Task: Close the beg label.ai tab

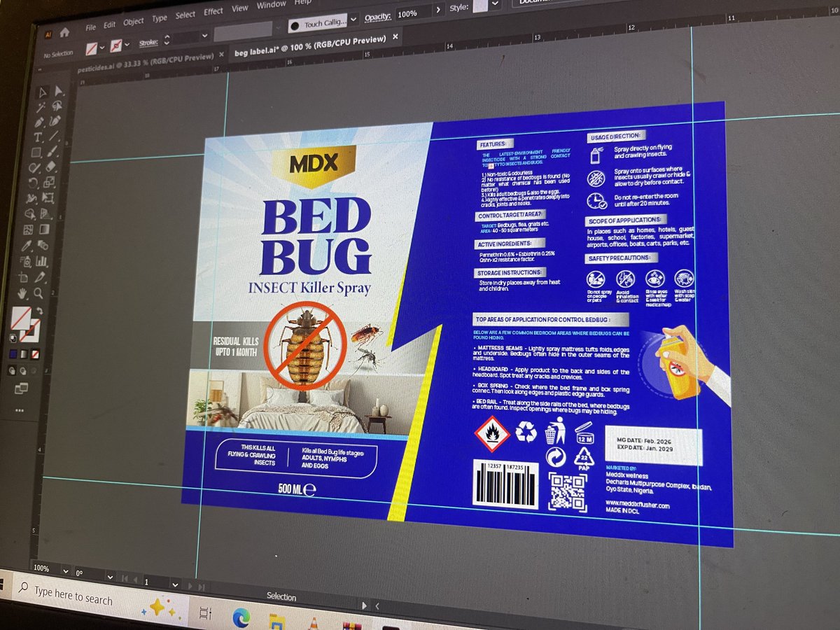Action: point(395,37)
